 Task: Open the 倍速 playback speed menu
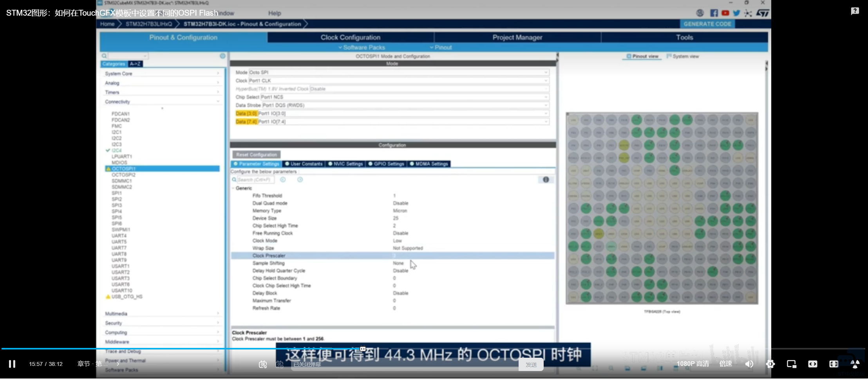click(x=726, y=364)
